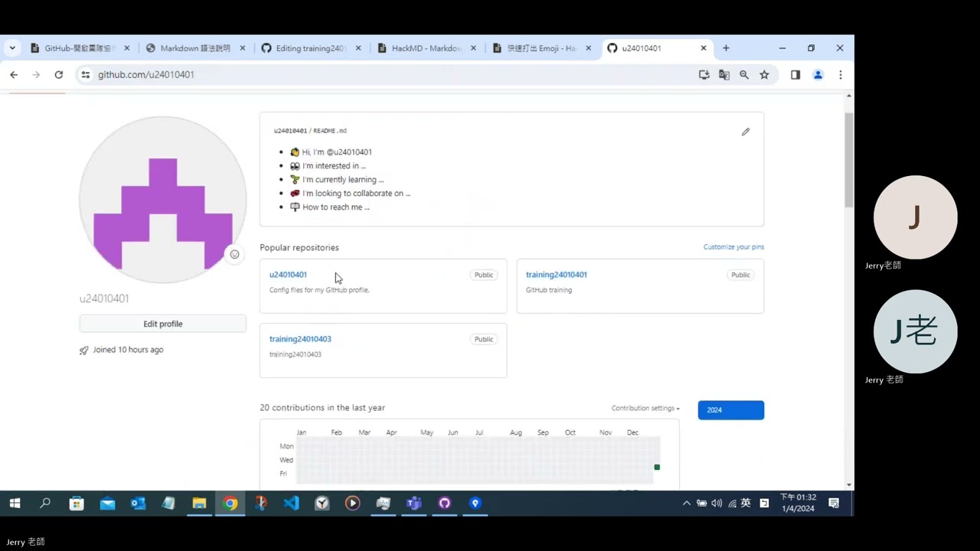
Task: Click the 'J' participant avatar for Jerry老師
Action: [x=915, y=217]
